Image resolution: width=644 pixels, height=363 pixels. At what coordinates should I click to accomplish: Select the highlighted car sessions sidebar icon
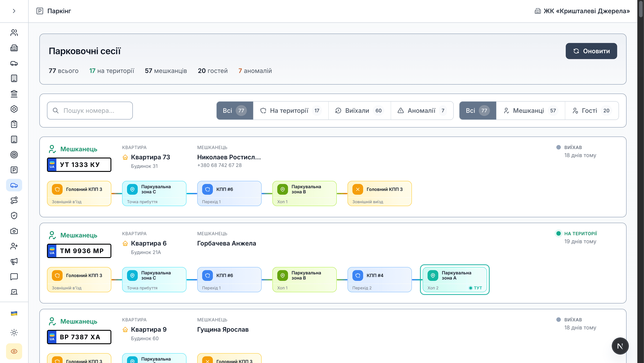pos(14,185)
